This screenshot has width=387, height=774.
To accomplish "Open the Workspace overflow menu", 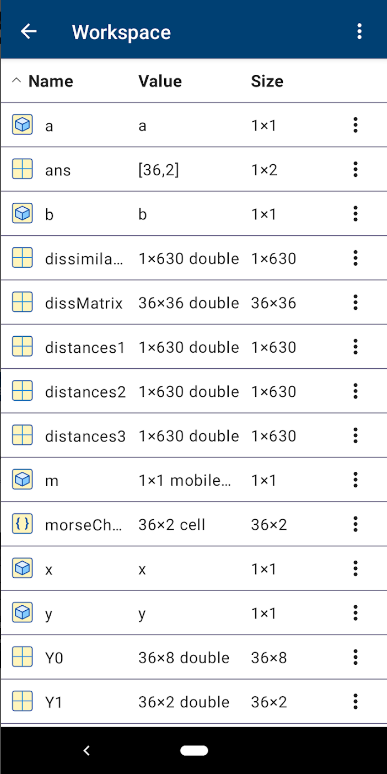I will [x=359, y=32].
